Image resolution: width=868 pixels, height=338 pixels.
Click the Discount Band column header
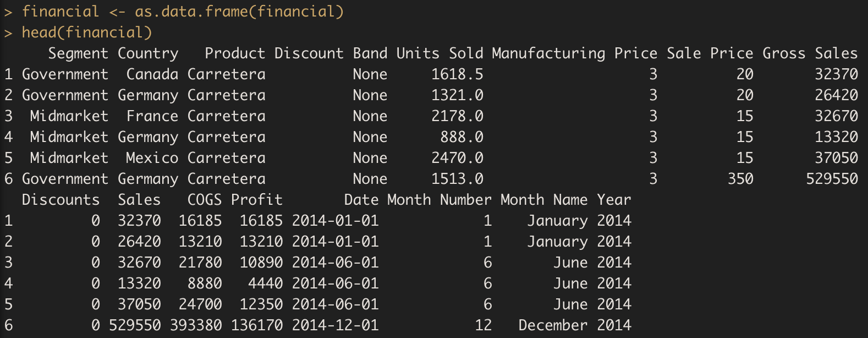(x=331, y=53)
